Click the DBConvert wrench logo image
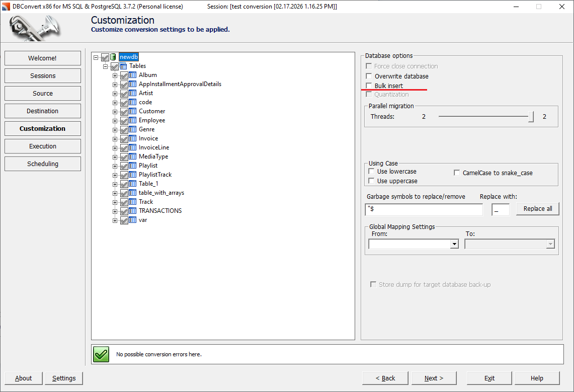Viewport: 574px width, 392px height. coord(35,28)
